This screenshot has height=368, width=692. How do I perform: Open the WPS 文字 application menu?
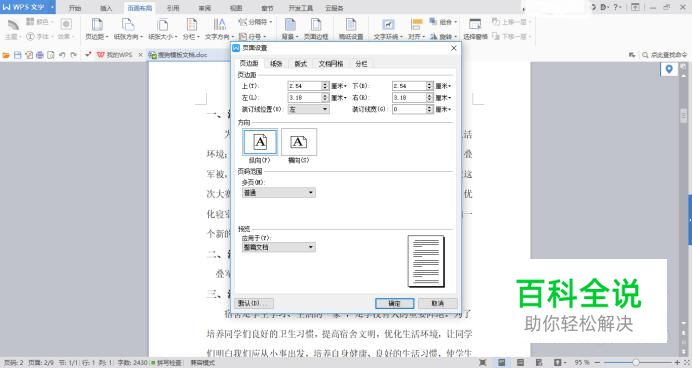(x=28, y=7)
